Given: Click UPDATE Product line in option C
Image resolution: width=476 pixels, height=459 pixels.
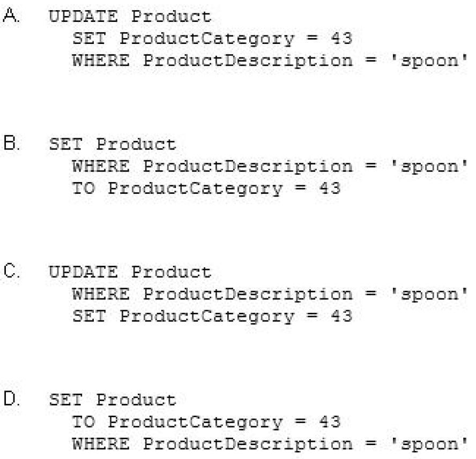Looking at the screenshot, I should pyautogui.click(x=130, y=273).
